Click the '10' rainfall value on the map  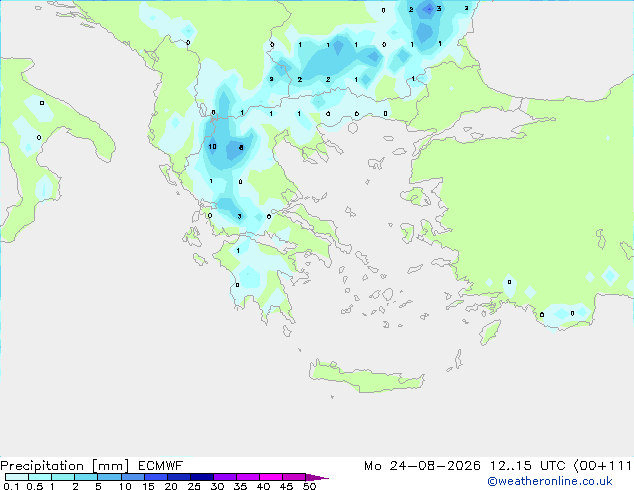coord(212,146)
